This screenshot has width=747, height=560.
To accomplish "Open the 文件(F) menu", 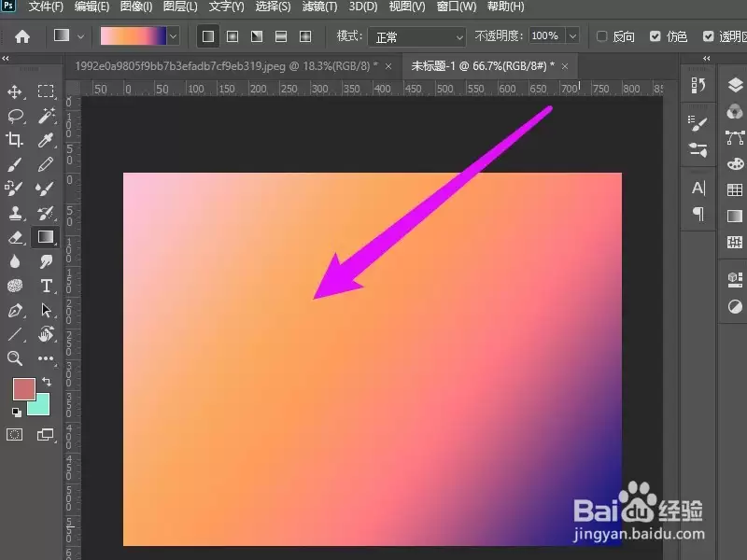I will tap(46, 7).
